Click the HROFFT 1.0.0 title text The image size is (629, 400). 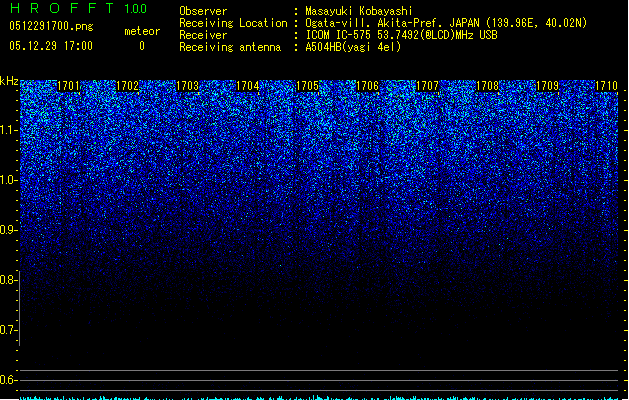(x=78, y=8)
